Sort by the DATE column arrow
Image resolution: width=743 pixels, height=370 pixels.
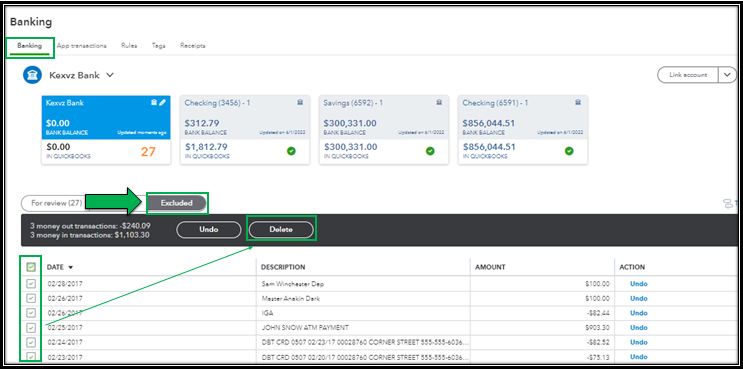click(x=71, y=268)
